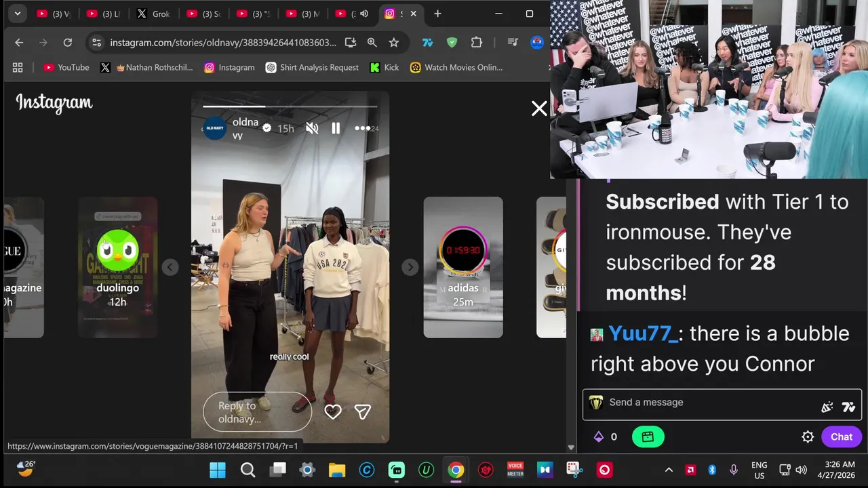Open Chrome tab search dropdown
Screen dimensions: 868x488
coord(17,14)
